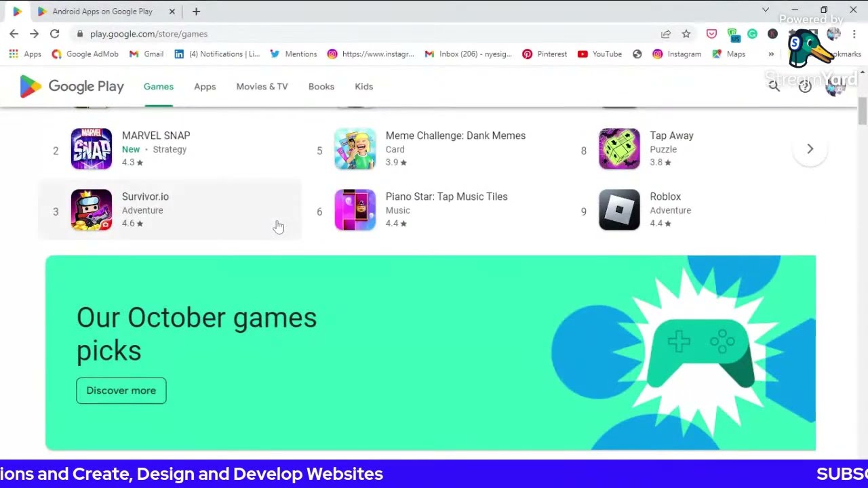The width and height of the screenshot is (868, 488).
Task: Open the Gmail Inbox (206) bookmark
Action: pos(468,54)
